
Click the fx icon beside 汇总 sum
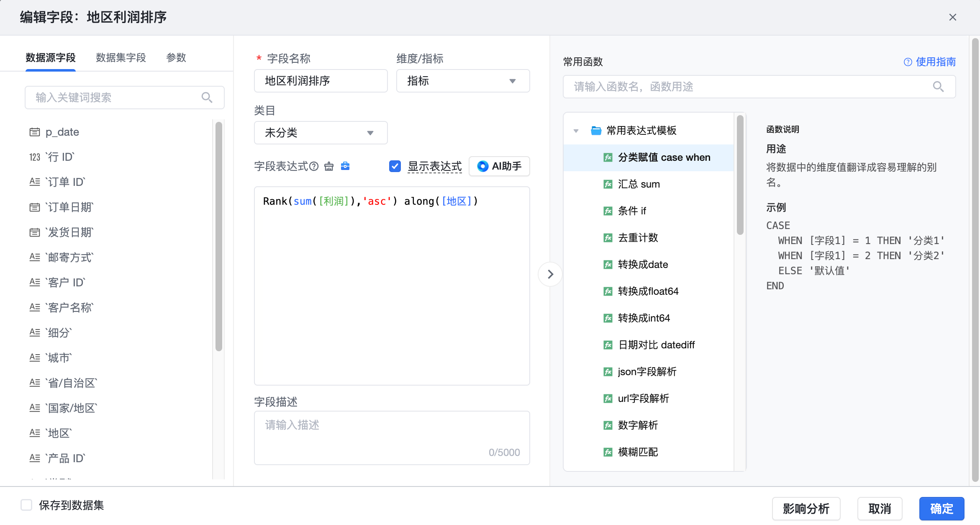point(608,184)
